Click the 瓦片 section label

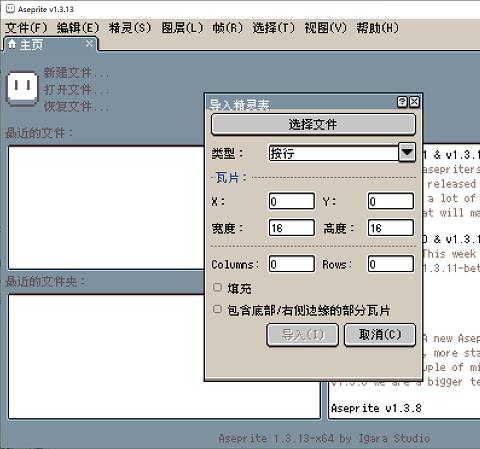(x=231, y=177)
